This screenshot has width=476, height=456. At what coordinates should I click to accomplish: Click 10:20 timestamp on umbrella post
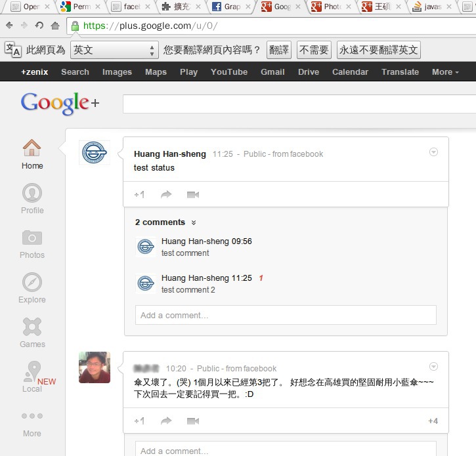tap(176, 369)
